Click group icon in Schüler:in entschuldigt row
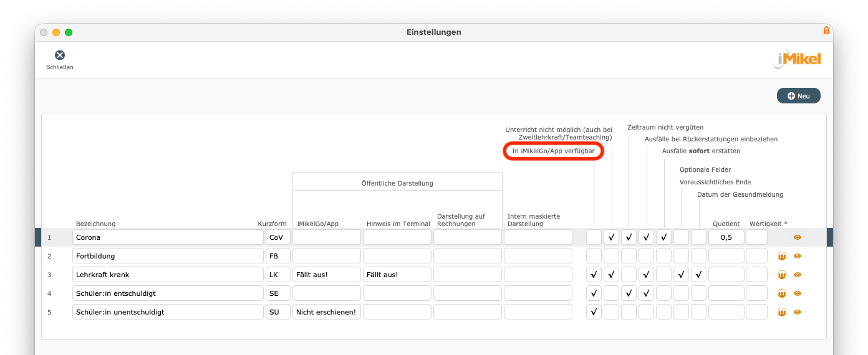Viewport: 868px width, 355px height. (782, 293)
